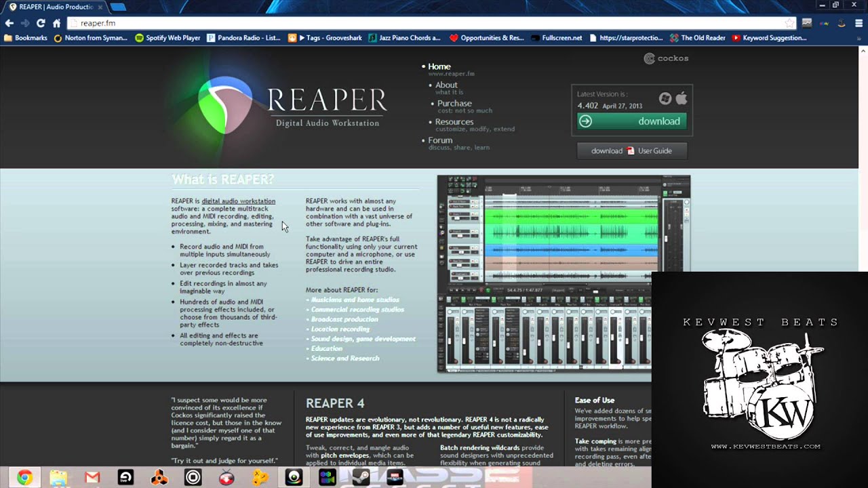The image size is (868, 488).
Task: Open Commercial recording studios link
Action: coord(357,310)
